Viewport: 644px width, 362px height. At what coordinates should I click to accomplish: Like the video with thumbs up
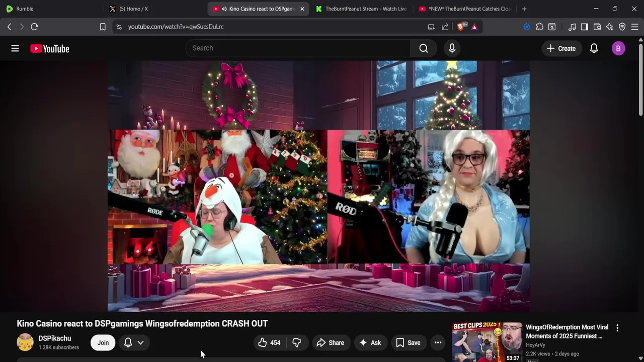pyautogui.click(x=269, y=343)
